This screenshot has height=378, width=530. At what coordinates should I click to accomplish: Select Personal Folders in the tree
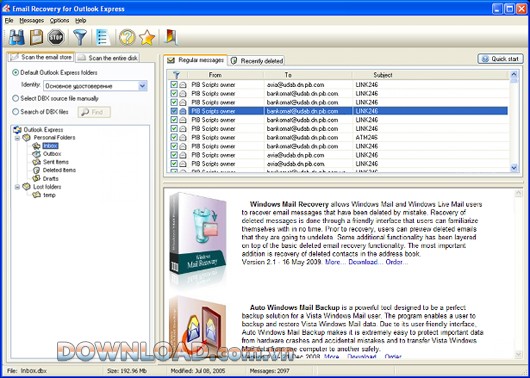point(54,138)
